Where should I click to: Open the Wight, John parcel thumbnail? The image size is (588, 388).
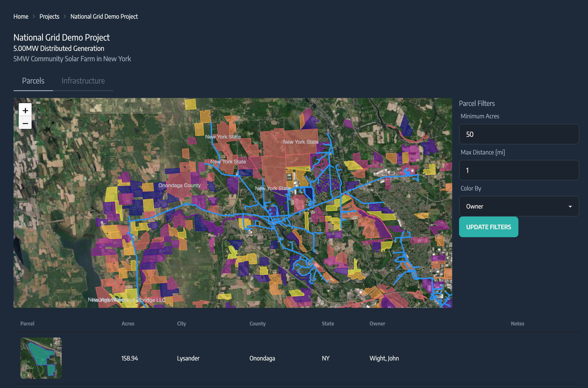click(41, 358)
